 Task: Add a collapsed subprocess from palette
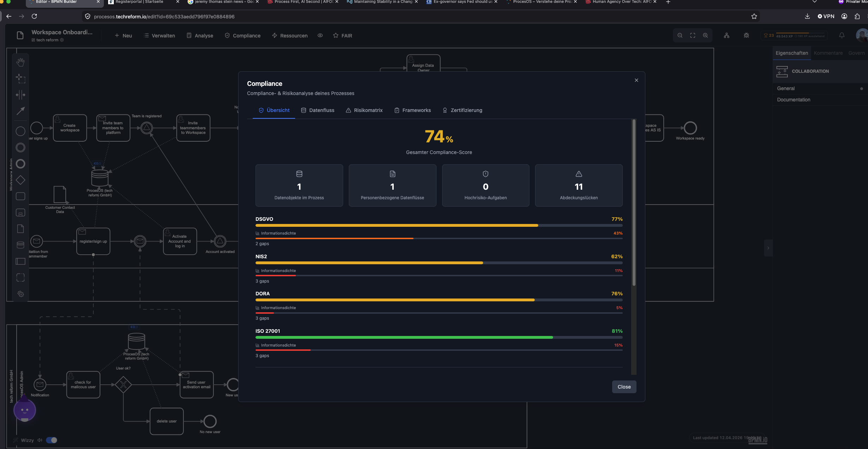[20, 213]
